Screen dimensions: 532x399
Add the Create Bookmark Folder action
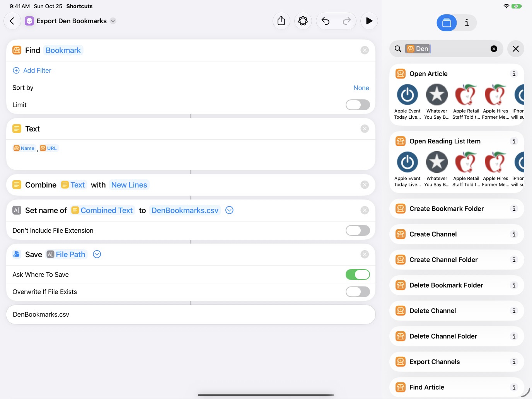[x=457, y=209]
